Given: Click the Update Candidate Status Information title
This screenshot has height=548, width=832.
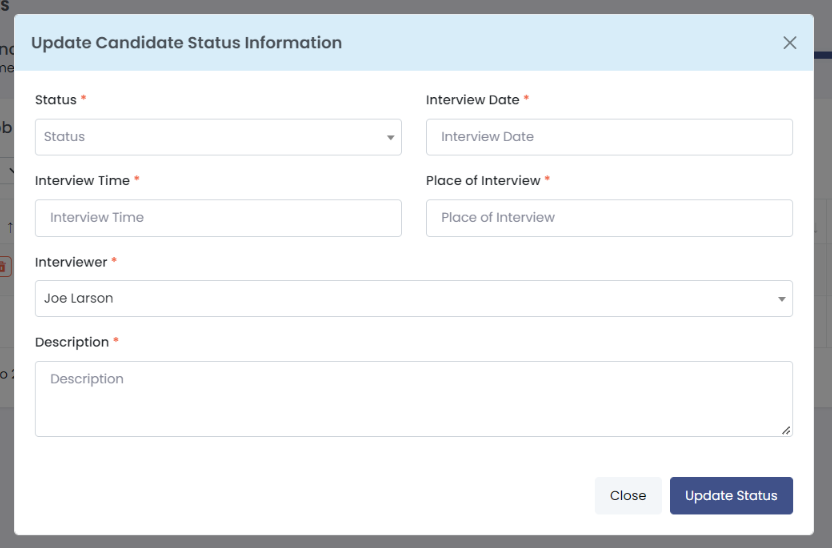Looking at the screenshot, I should (x=187, y=43).
